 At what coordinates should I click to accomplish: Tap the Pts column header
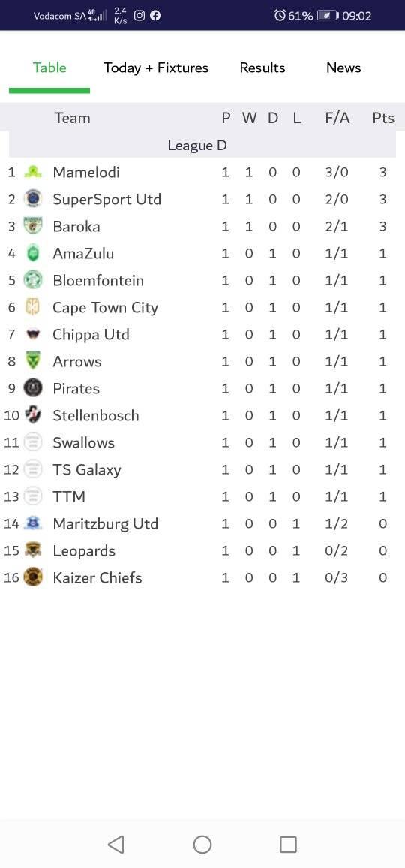click(383, 118)
